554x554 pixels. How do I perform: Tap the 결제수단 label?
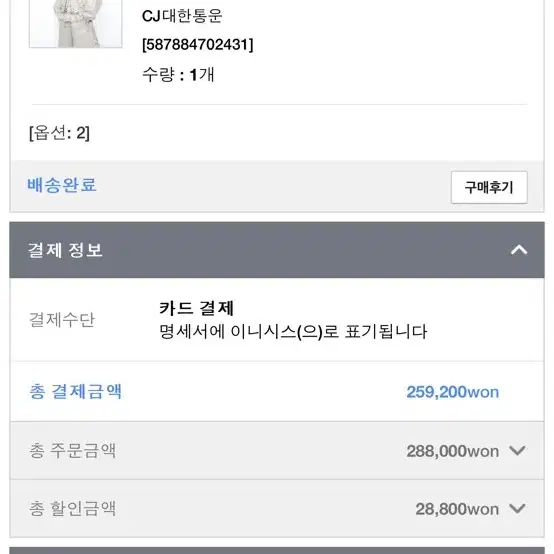(x=62, y=320)
